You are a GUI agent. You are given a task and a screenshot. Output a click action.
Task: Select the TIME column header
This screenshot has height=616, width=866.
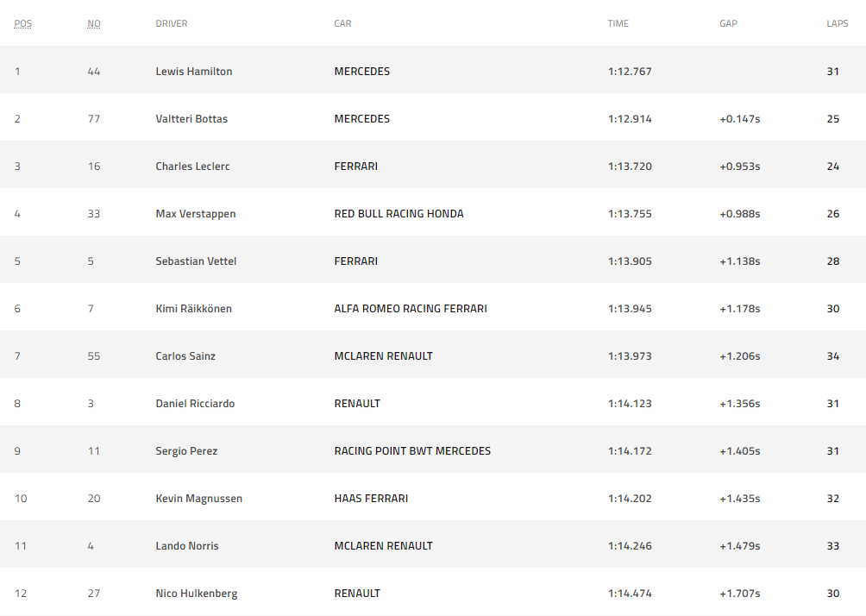618,24
